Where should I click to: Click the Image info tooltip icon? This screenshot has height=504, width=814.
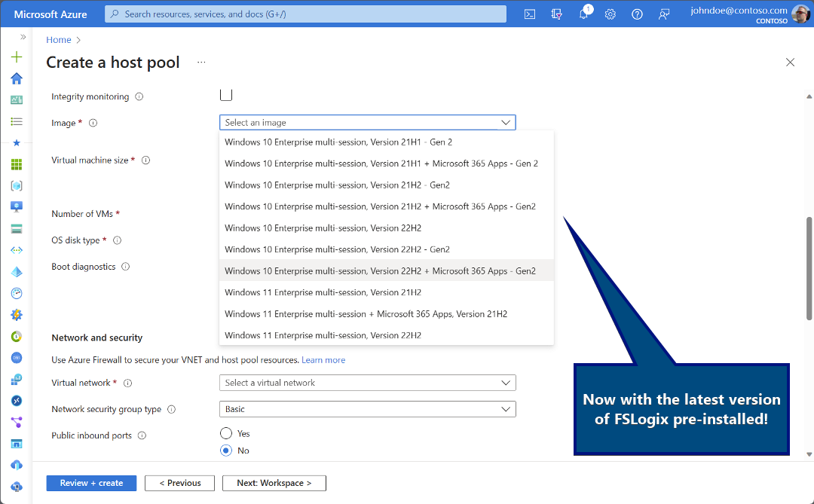(93, 123)
